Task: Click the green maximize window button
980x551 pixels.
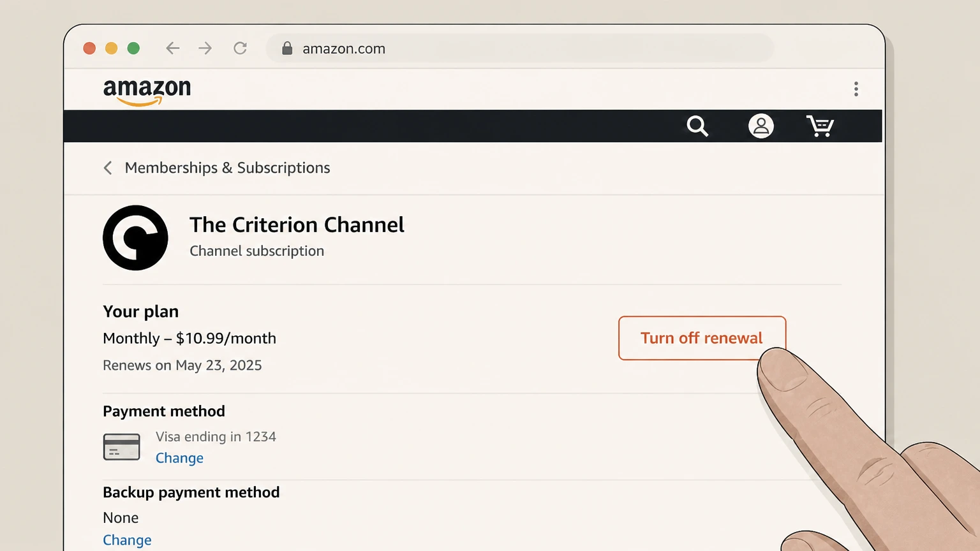Action: [133, 48]
